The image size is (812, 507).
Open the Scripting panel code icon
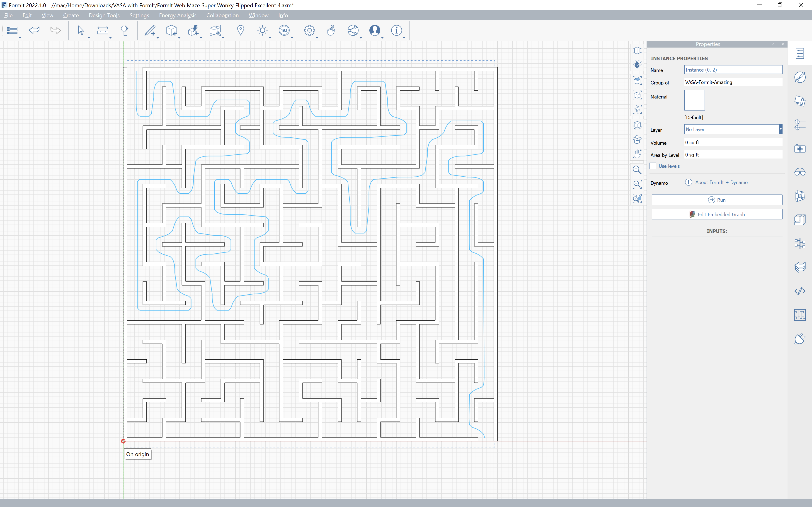[x=800, y=291]
